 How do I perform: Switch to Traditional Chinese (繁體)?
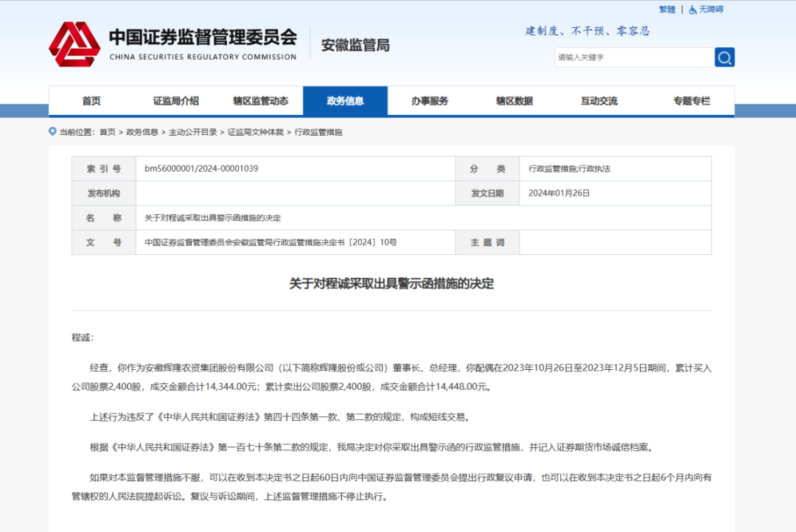(x=667, y=10)
